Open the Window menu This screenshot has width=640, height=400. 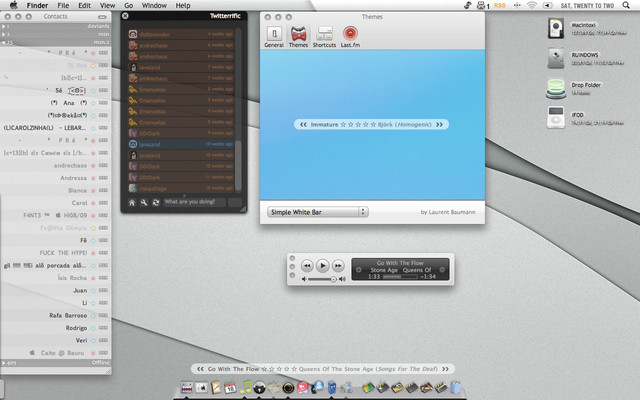point(154,6)
